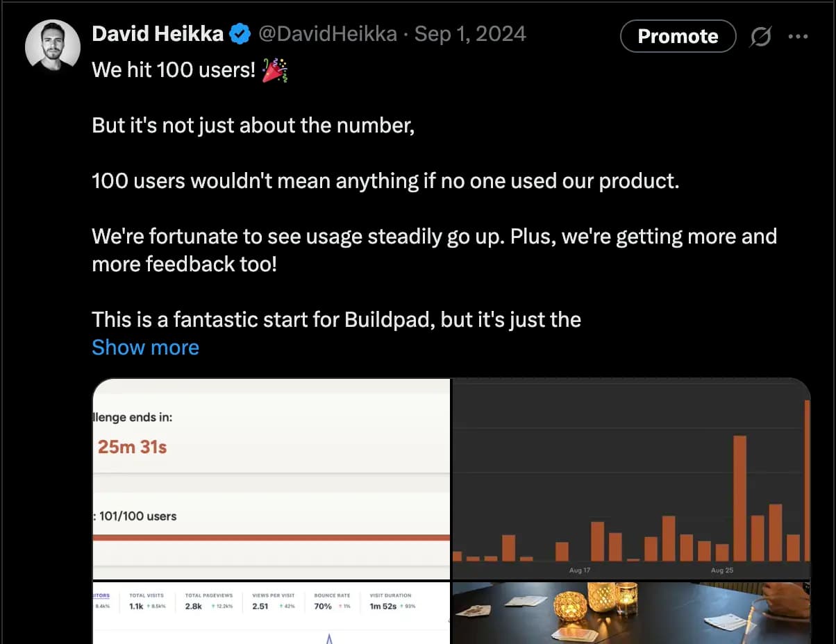Open the three-dot more options menu
The width and height of the screenshot is (836, 644).
(x=799, y=37)
